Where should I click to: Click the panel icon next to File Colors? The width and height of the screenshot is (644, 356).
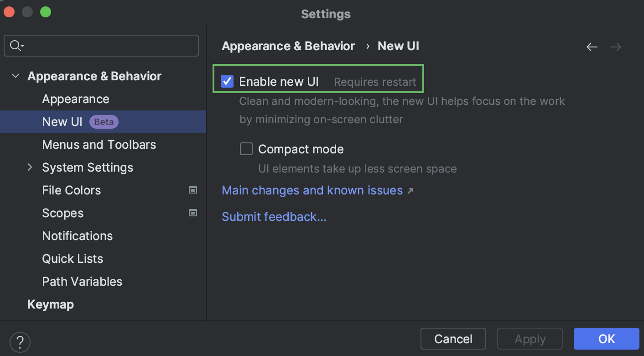[x=192, y=190]
